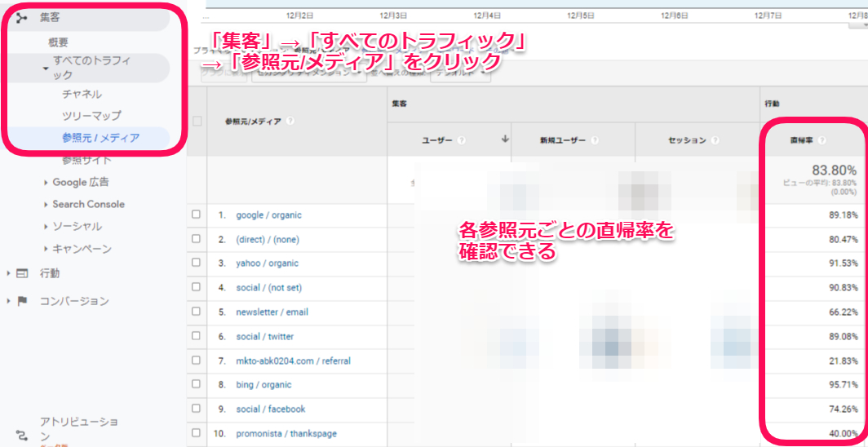Click help icon next to ユーザー header
Image resolution: width=868 pixels, height=447 pixels.
coord(461,140)
